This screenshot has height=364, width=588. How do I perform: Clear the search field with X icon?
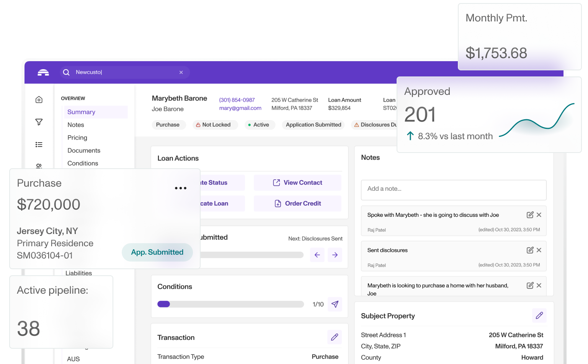181,72
